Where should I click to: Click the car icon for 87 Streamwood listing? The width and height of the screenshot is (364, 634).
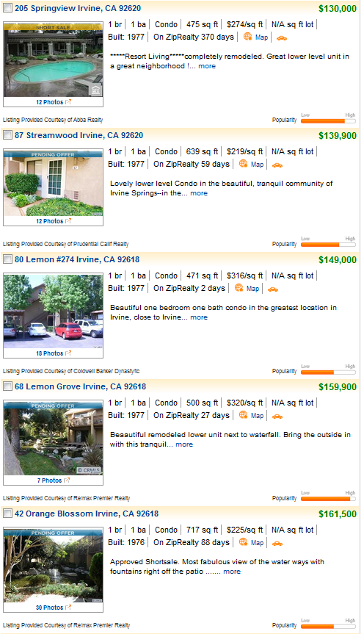pyautogui.click(x=277, y=165)
